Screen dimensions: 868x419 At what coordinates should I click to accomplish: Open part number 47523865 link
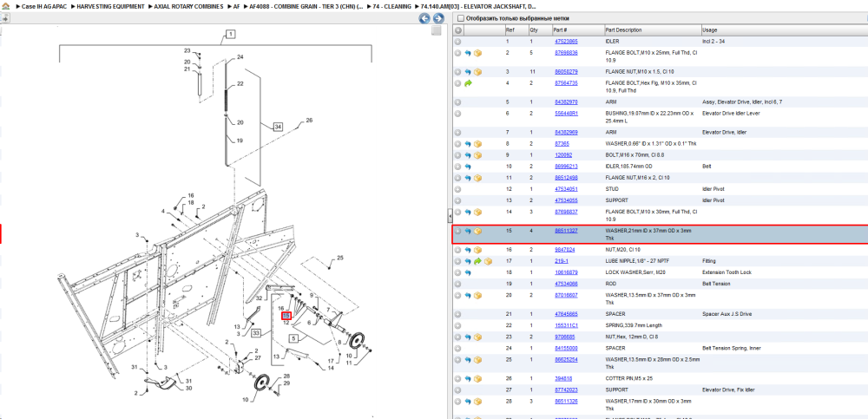(566, 42)
